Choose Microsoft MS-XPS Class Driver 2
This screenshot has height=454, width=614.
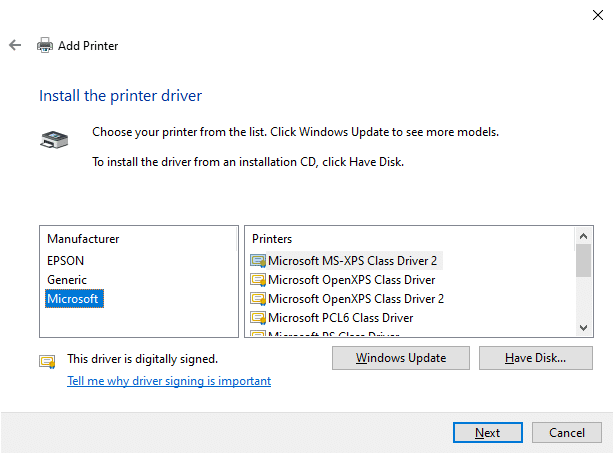[352, 261]
